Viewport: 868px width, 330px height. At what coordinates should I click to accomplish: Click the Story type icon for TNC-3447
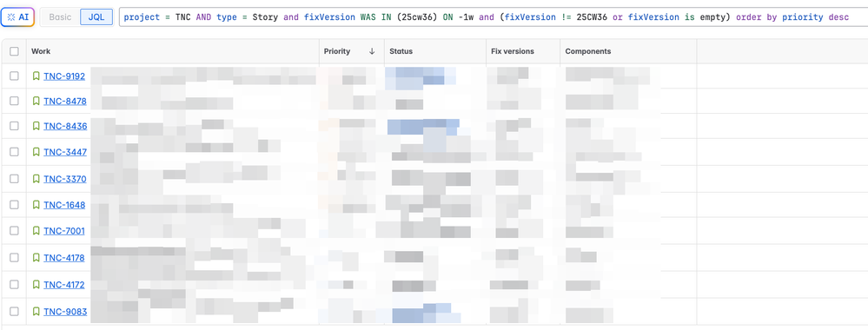click(36, 152)
